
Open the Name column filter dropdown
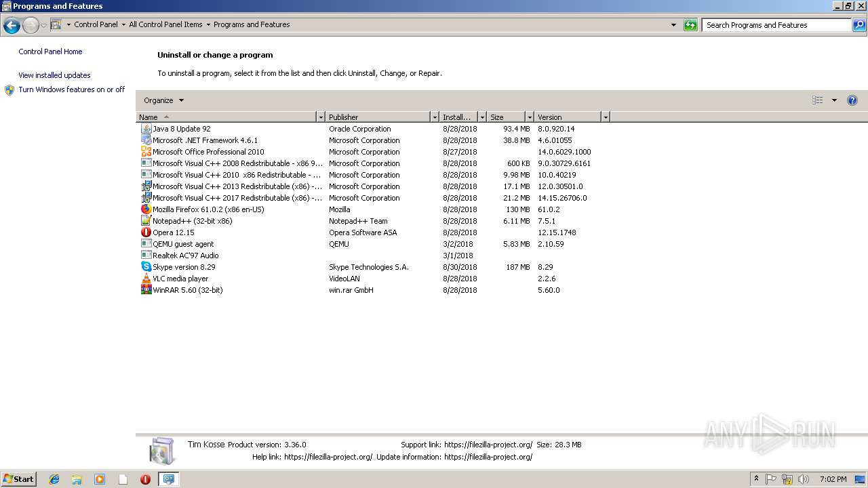pos(321,117)
